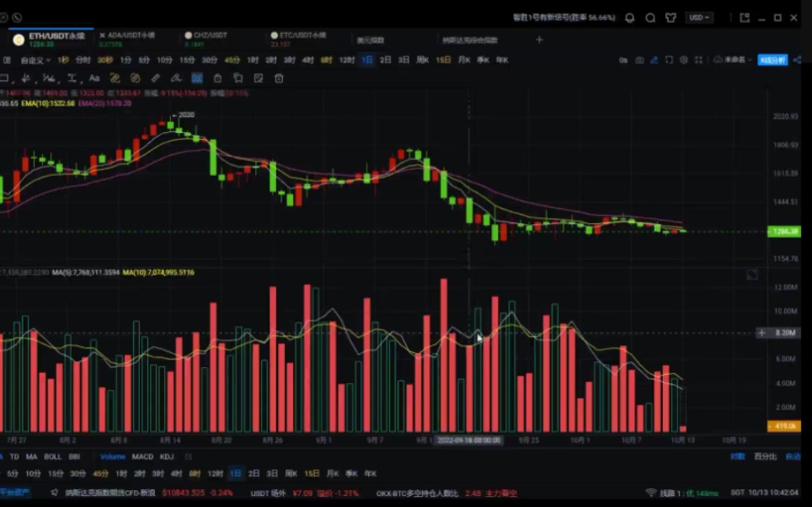
Task: Select the 1日 interval in top bar
Action: coord(366,60)
